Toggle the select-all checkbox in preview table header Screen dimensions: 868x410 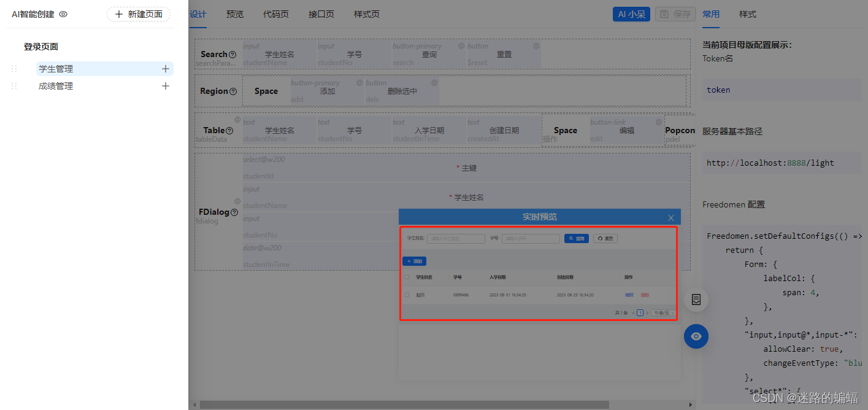[407, 277]
